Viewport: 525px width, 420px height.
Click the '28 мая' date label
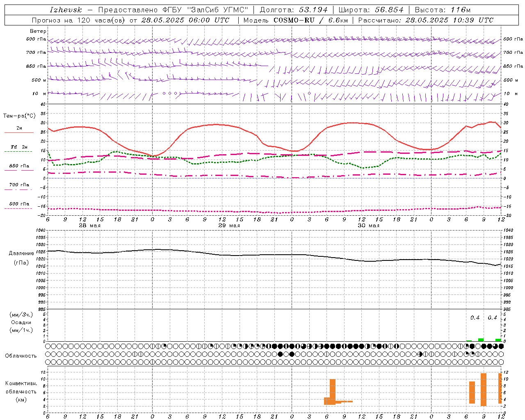(89, 226)
